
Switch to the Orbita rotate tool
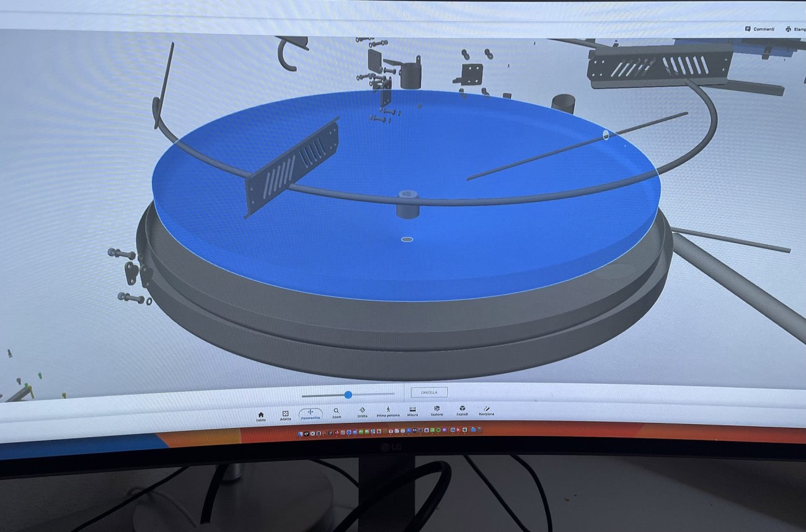pyautogui.click(x=362, y=412)
